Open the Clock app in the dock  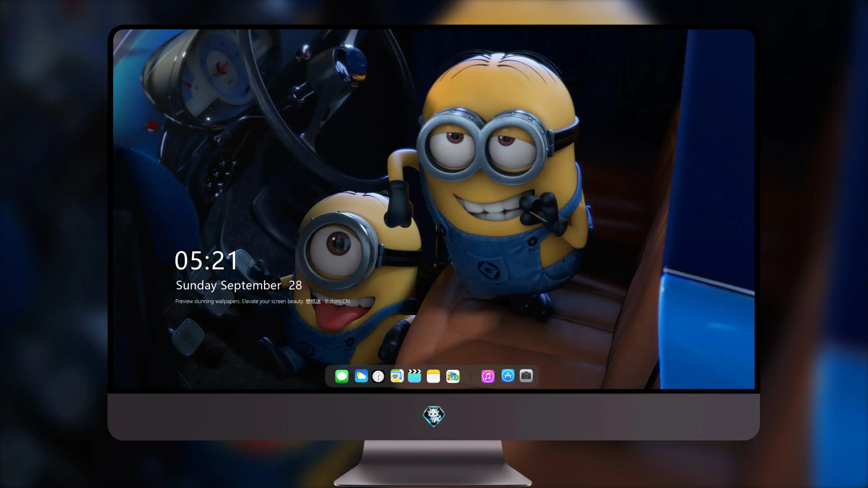point(378,376)
